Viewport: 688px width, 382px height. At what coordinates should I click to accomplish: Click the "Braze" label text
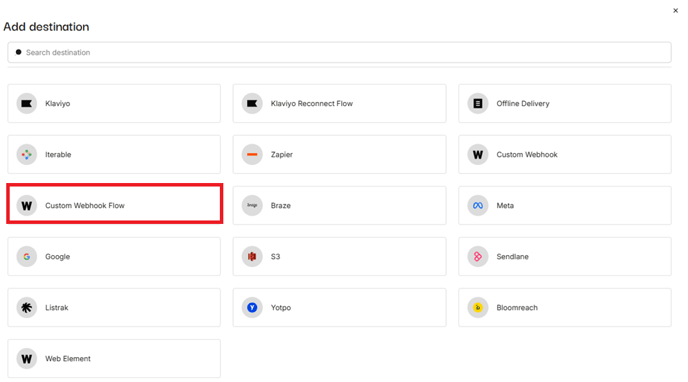tap(281, 205)
